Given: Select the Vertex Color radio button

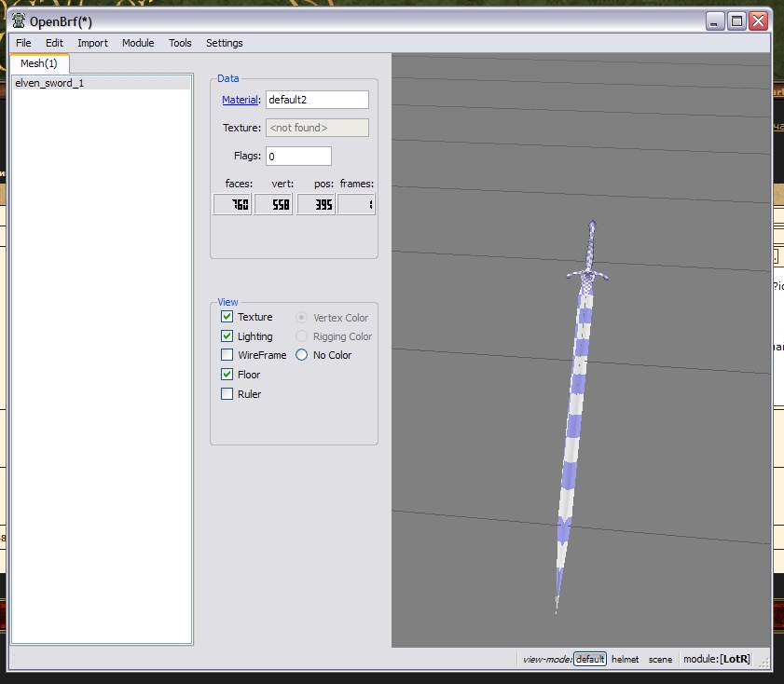Looking at the screenshot, I should tap(301, 317).
